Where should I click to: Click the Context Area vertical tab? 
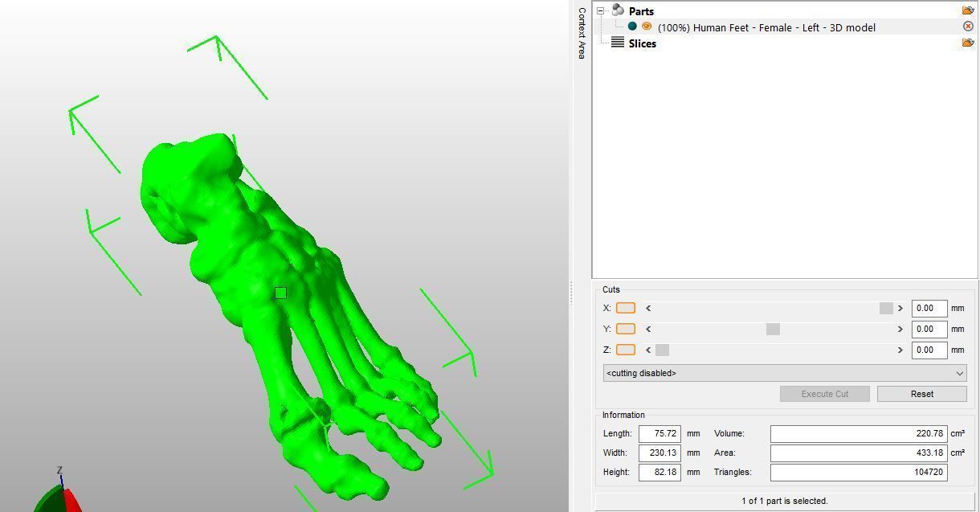[582, 33]
